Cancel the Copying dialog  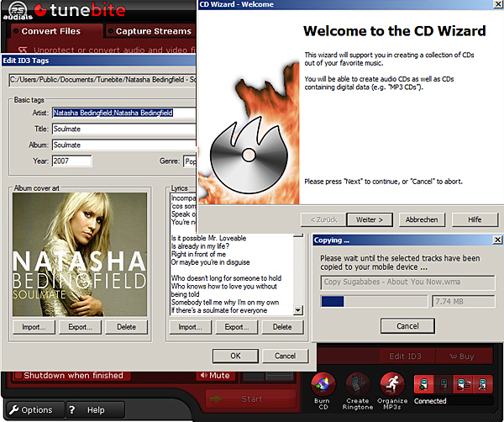pyautogui.click(x=407, y=326)
